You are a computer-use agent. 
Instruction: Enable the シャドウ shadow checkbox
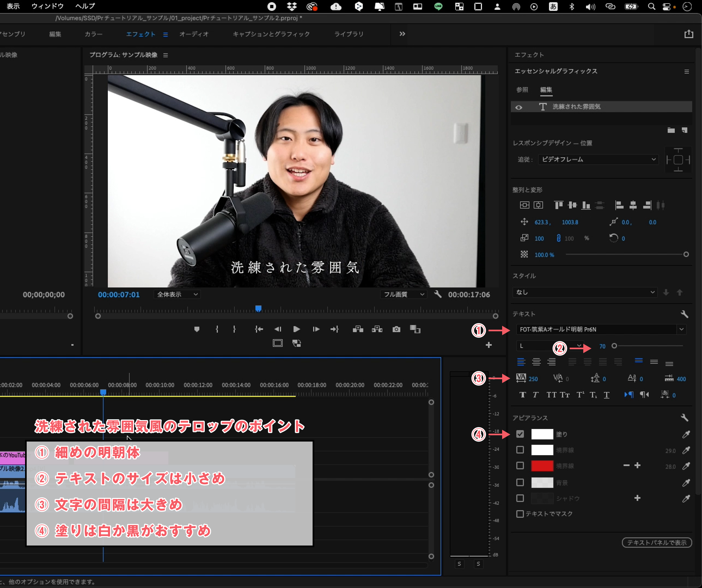(x=520, y=498)
